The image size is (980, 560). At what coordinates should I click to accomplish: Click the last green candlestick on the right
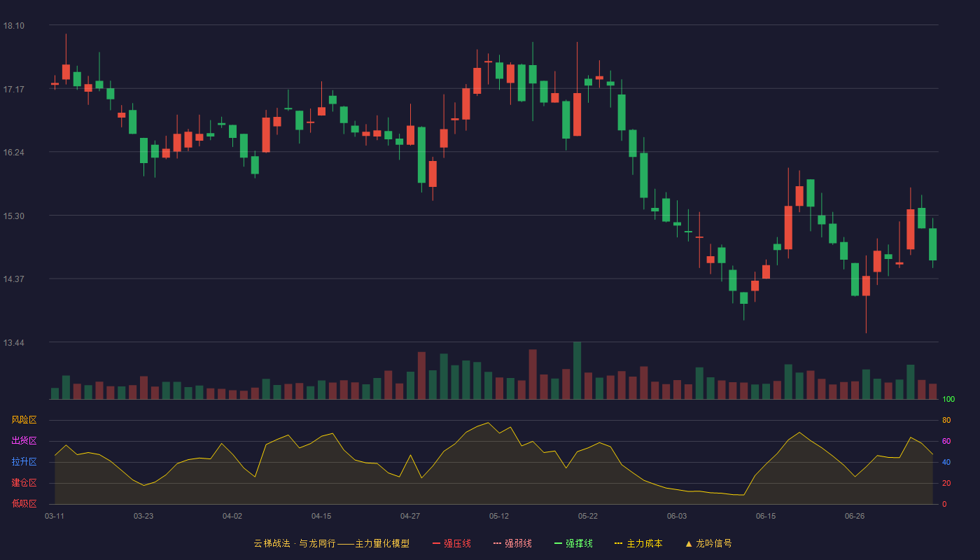click(x=932, y=244)
